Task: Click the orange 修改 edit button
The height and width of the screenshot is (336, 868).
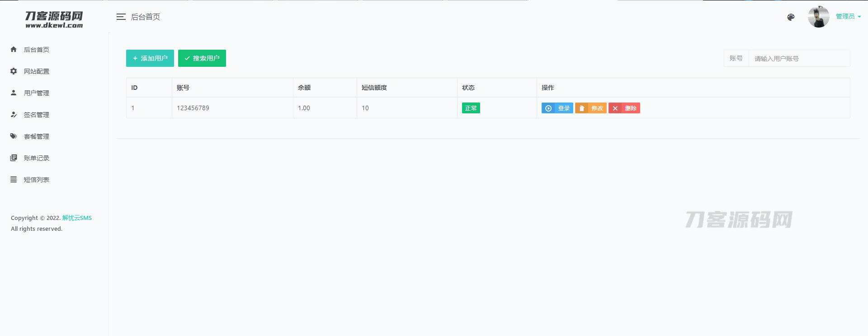Action: click(x=590, y=108)
